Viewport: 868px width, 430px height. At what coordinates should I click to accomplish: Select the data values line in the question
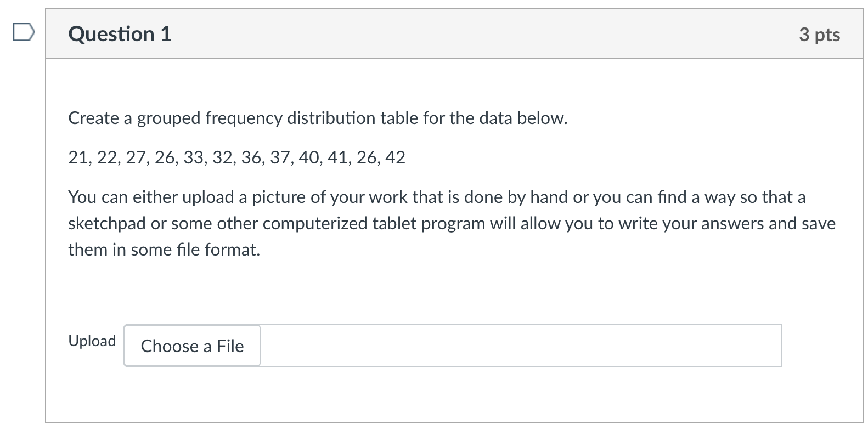coord(236,157)
